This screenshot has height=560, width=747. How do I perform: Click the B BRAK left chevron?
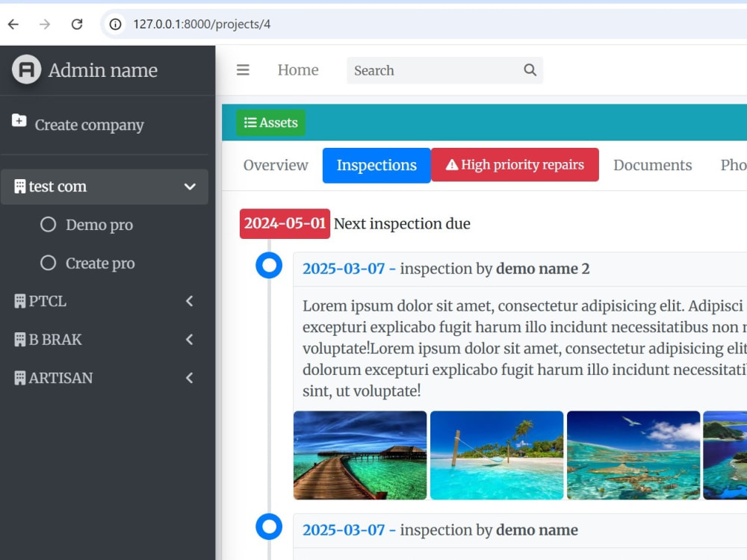(x=190, y=340)
